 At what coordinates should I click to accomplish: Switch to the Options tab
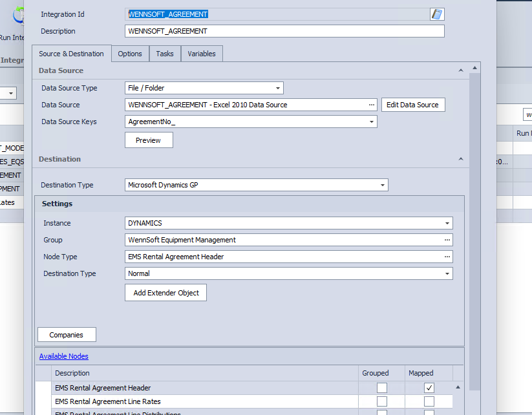(x=130, y=54)
